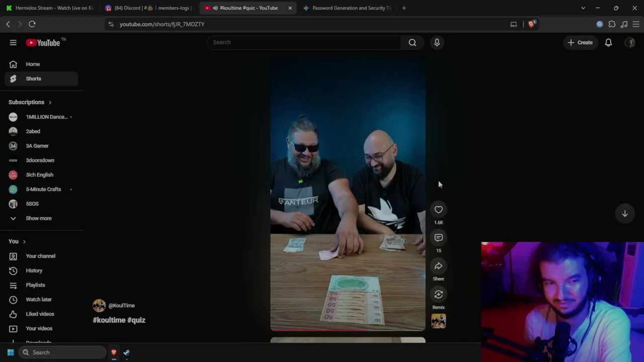Open the Subscriptions section chevron
Viewport: 644px width, 362px height.
click(50, 103)
